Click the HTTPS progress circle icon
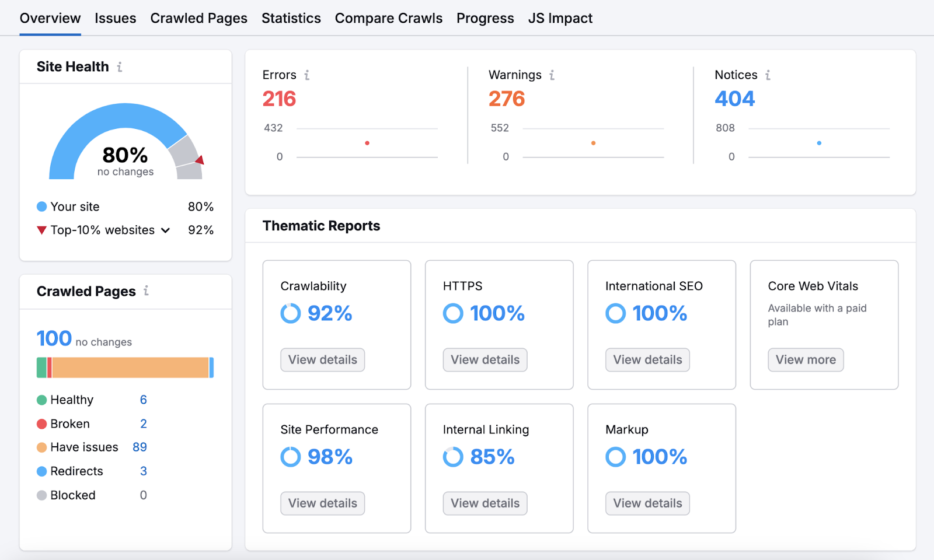This screenshot has height=560, width=934. [x=452, y=313]
